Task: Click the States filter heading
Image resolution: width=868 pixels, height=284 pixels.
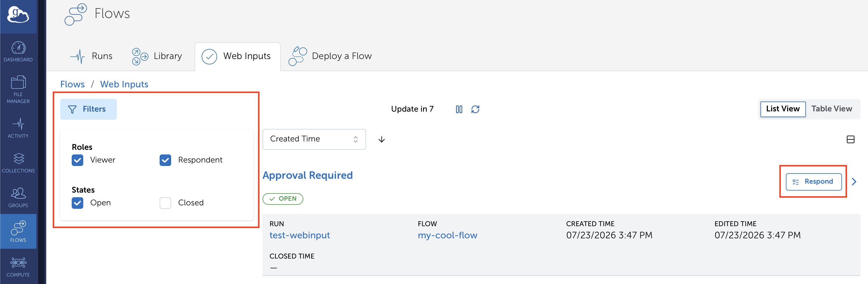Action: (x=83, y=190)
